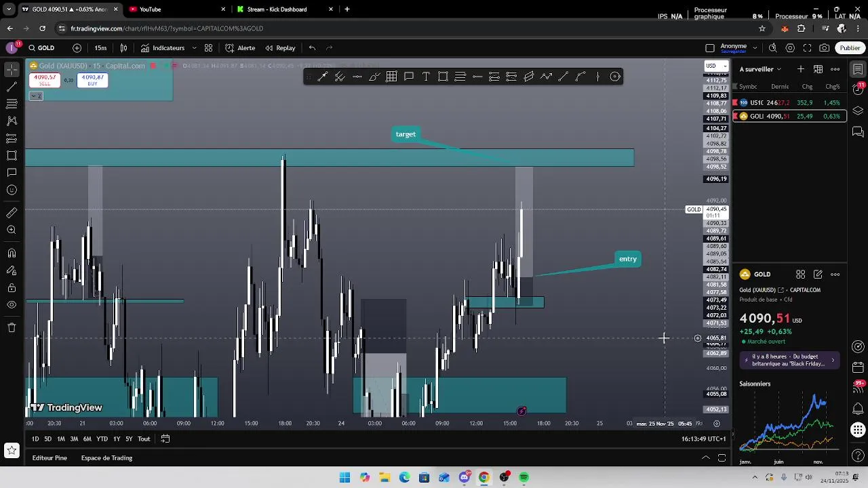Image resolution: width=868 pixels, height=488 pixels.
Task: Expand the USD currency dropdown
Action: coord(716,66)
